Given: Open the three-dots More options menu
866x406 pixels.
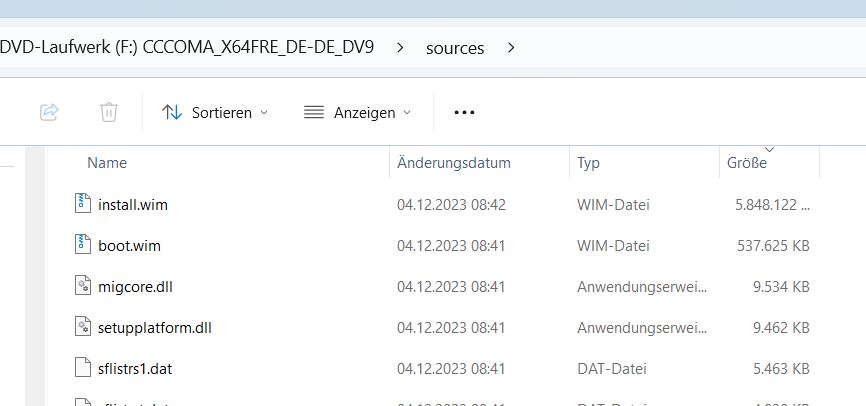Looking at the screenshot, I should pyautogui.click(x=464, y=113).
